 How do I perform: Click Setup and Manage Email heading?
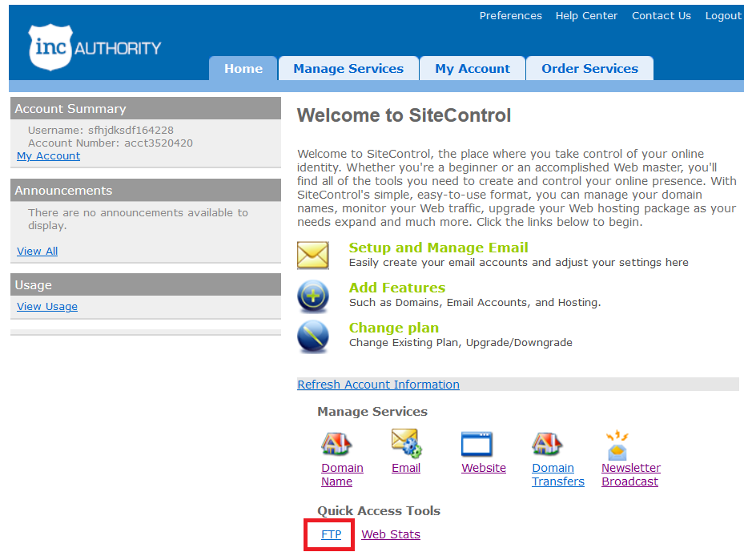pos(438,248)
